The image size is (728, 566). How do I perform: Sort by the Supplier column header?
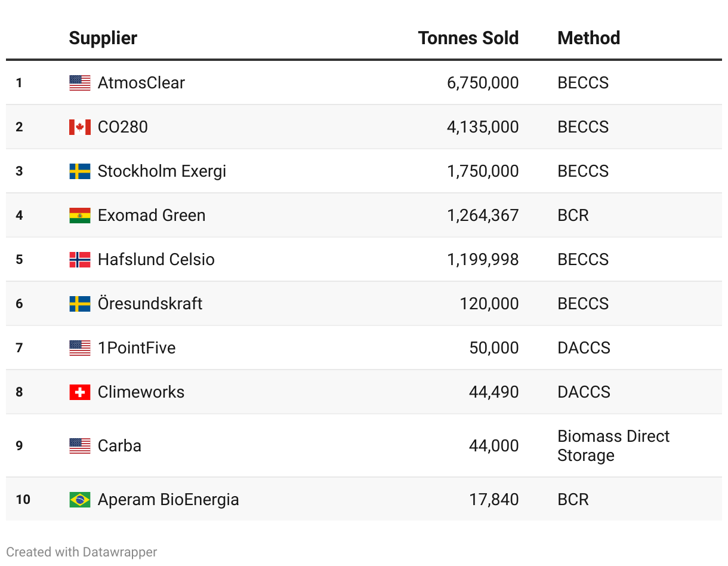point(103,38)
